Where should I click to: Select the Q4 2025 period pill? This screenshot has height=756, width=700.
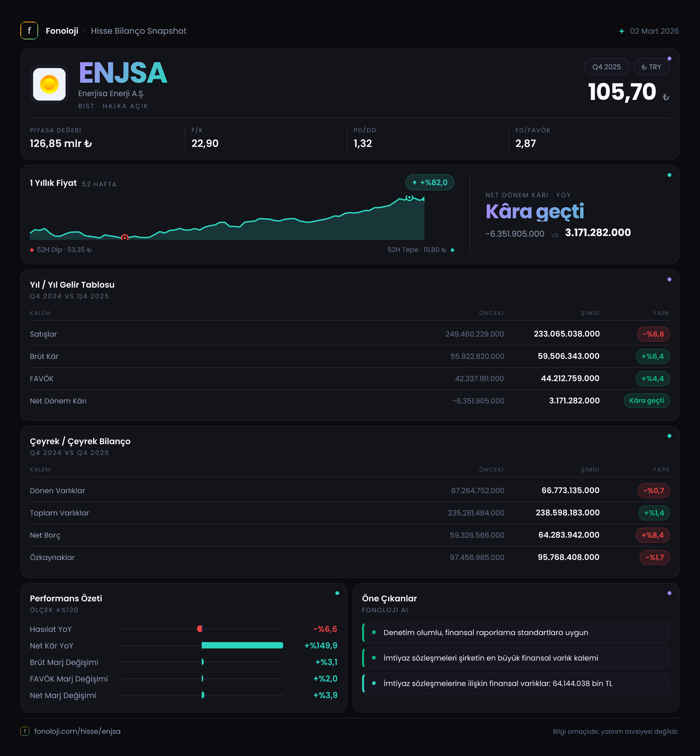(606, 67)
